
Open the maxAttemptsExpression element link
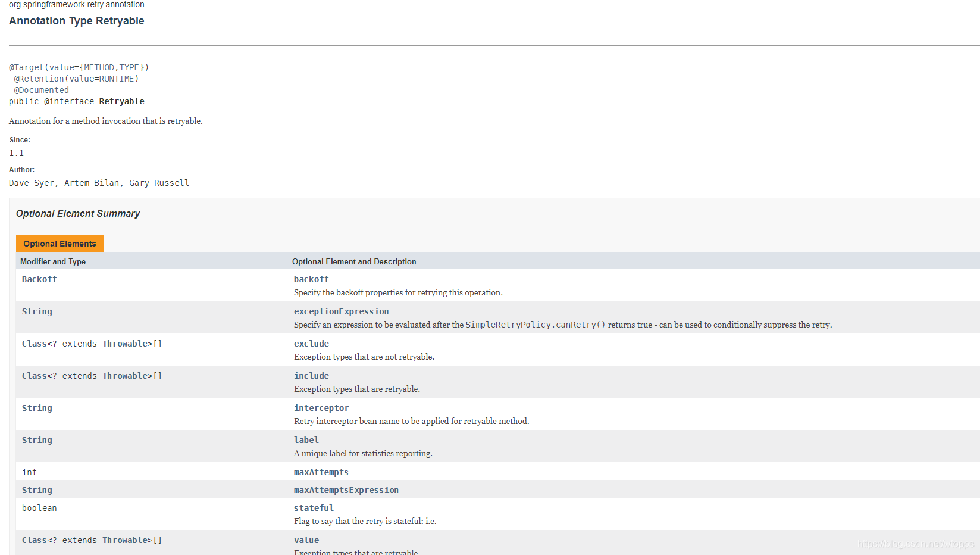(x=346, y=490)
